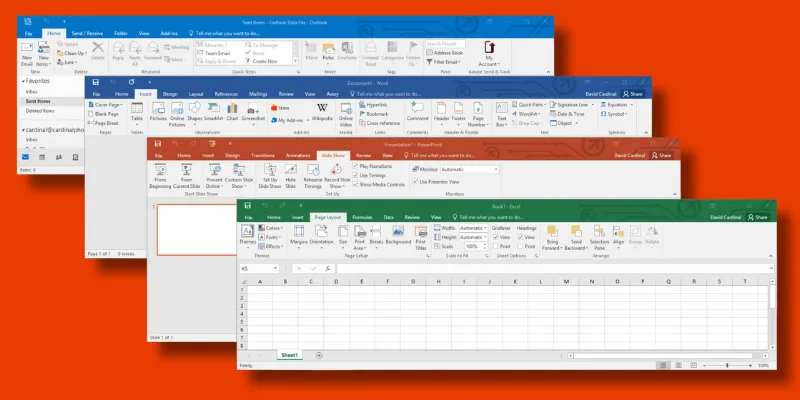Click Share button in Excel
800x400 pixels.
point(757,217)
